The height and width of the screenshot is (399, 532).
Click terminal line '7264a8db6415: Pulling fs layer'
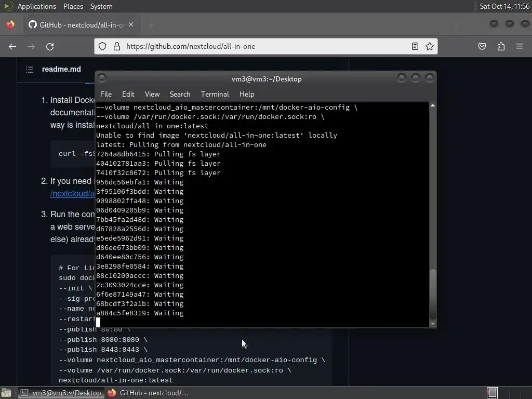[x=158, y=154]
